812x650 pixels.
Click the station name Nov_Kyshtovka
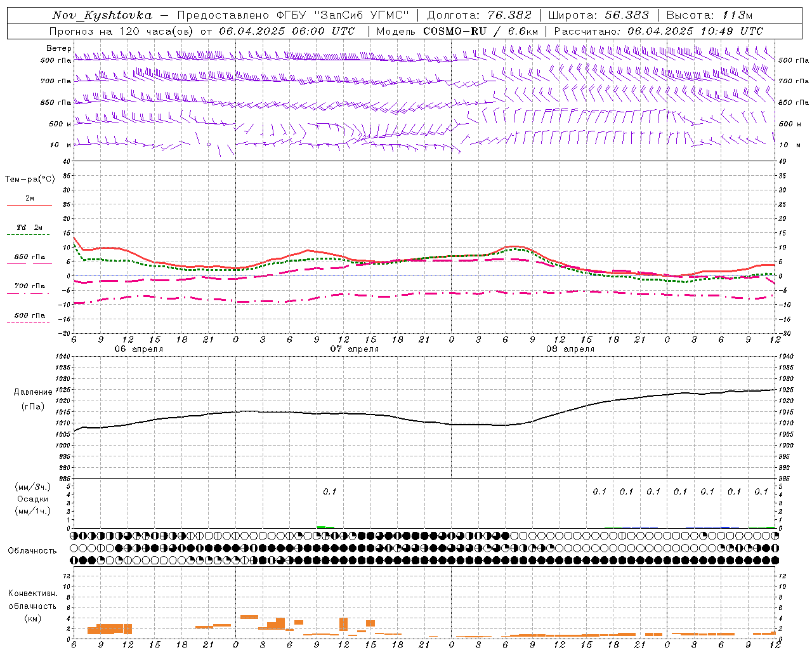point(102,15)
